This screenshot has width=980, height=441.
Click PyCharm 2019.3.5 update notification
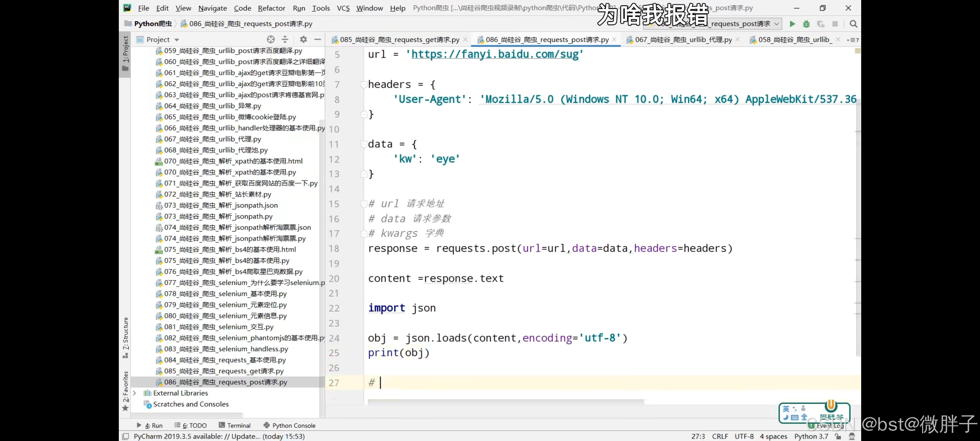tap(219, 437)
